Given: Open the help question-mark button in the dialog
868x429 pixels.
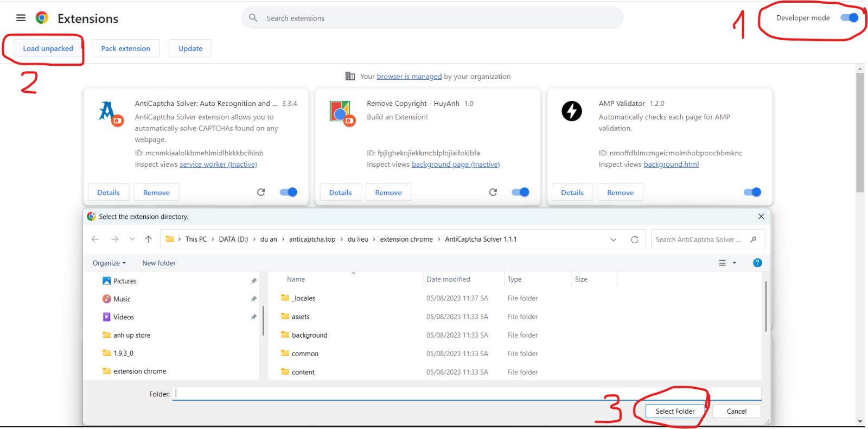Looking at the screenshot, I should pyautogui.click(x=757, y=263).
